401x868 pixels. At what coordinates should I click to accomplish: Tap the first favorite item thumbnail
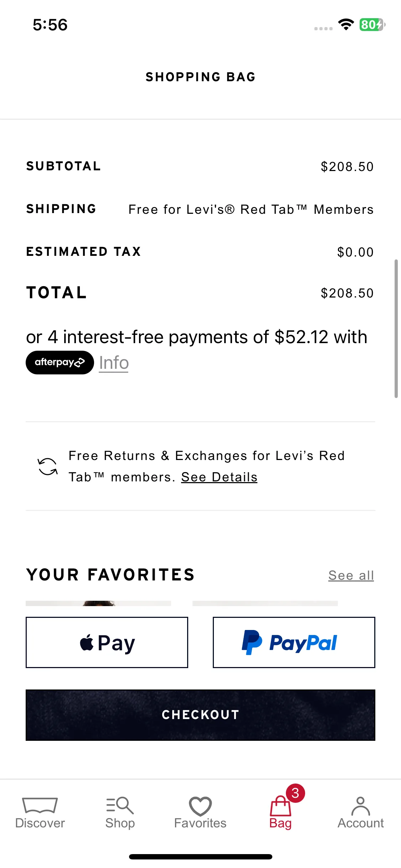point(98,603)
